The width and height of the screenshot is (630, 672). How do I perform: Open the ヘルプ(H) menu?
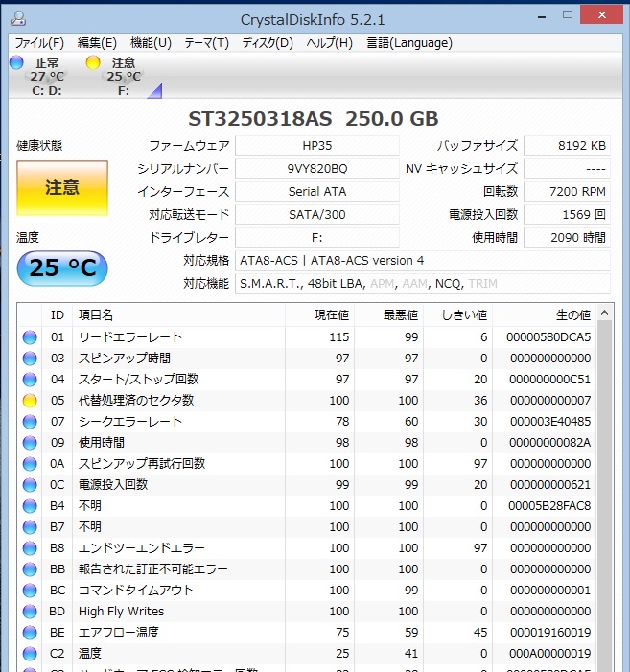pos(329,43)
